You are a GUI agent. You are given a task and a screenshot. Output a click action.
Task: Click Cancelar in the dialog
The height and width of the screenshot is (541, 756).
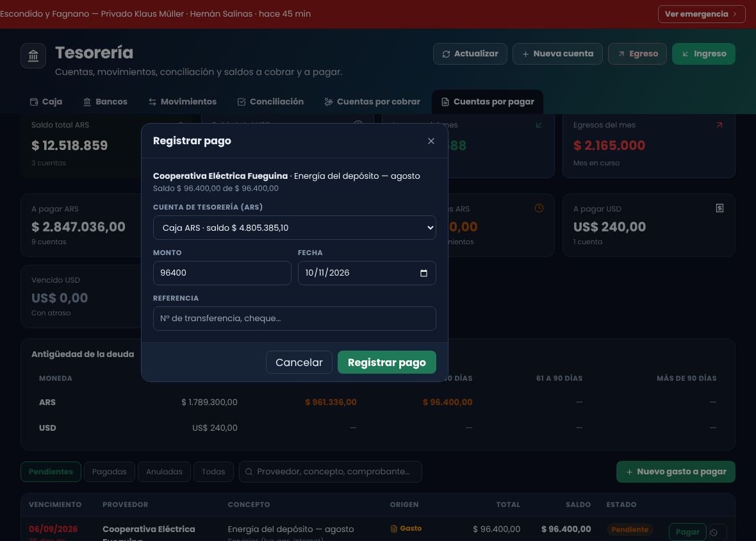coord(299,362)
